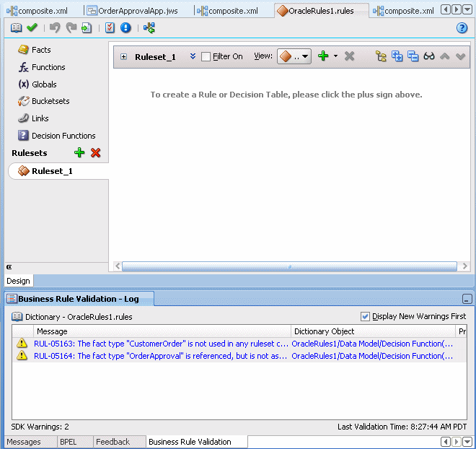This screenshot has width=476, height=449.
Task: Open the checklist icon in toolbar
Action: [x=110, y=28]
